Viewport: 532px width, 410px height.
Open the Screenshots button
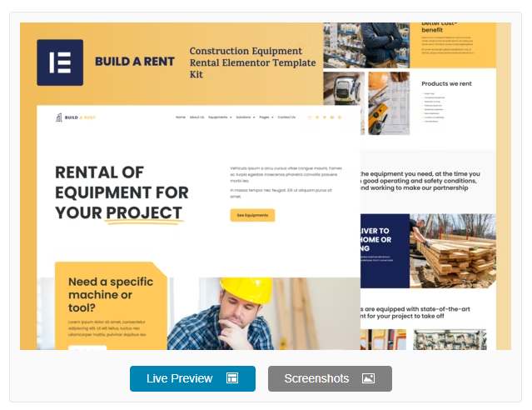(x=330, y=378)
